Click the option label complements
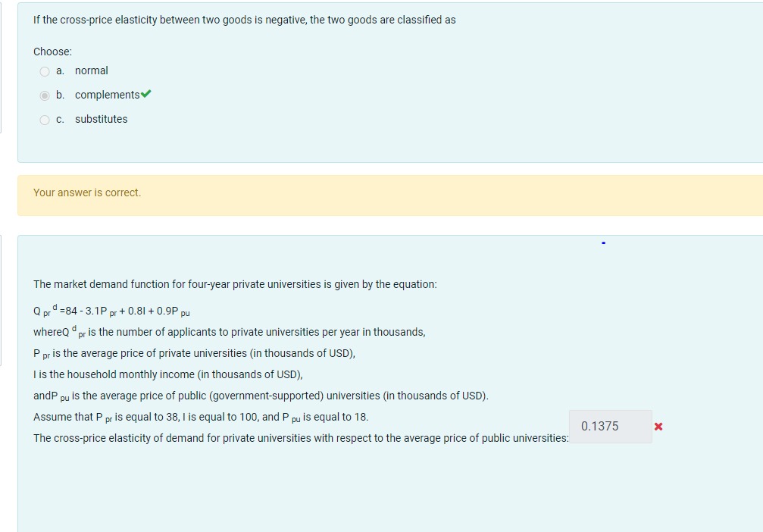 [106, 94]
